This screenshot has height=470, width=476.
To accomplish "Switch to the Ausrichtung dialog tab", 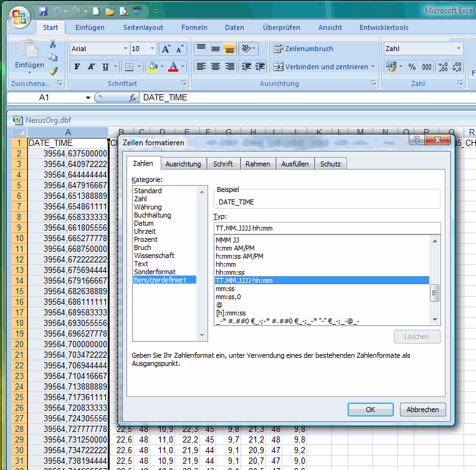I will pyautogui.click(x=183, y=164).
